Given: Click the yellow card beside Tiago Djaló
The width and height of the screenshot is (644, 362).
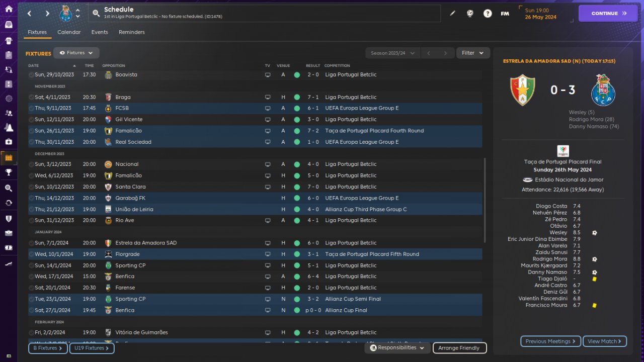Looking at the screenshot, I should tap(594, 279).
